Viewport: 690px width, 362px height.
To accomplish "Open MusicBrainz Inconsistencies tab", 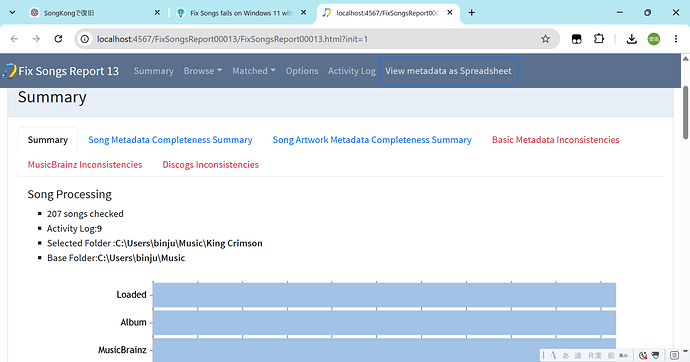I will coord(85,165).
